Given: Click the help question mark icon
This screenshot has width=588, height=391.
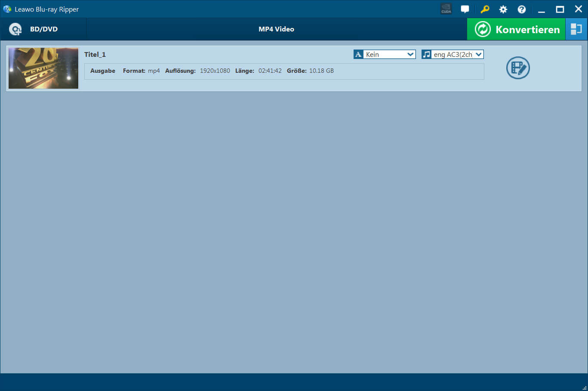Looking at the screenshot, I should tap(522, 9).
